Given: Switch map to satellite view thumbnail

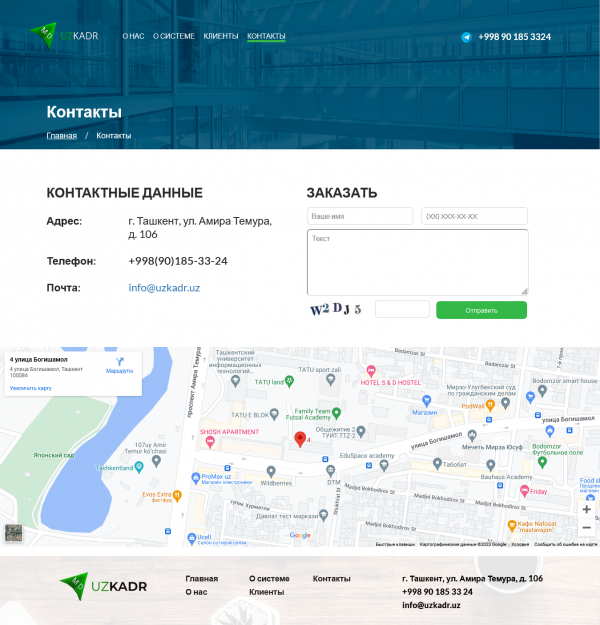Looking at the screenshot, I should click(13, 533).
